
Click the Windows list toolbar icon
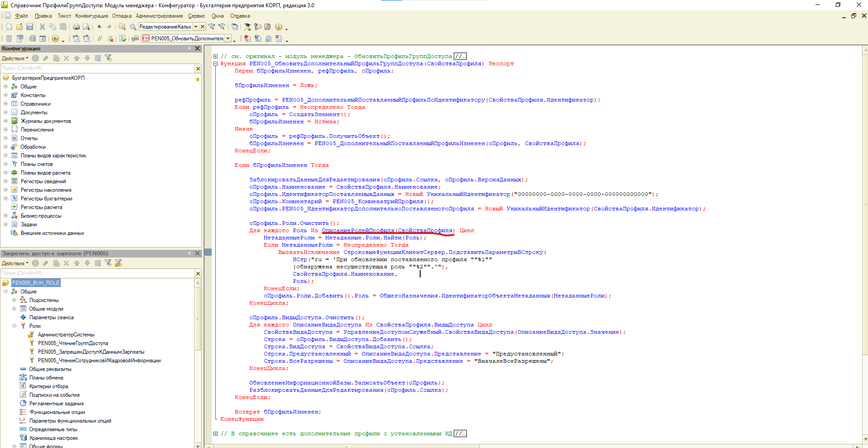235,27
